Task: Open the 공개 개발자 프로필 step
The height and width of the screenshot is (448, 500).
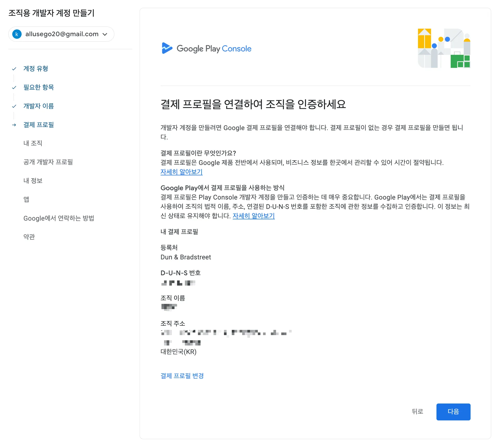Action: pyautogui.click(x=48, y=162)
